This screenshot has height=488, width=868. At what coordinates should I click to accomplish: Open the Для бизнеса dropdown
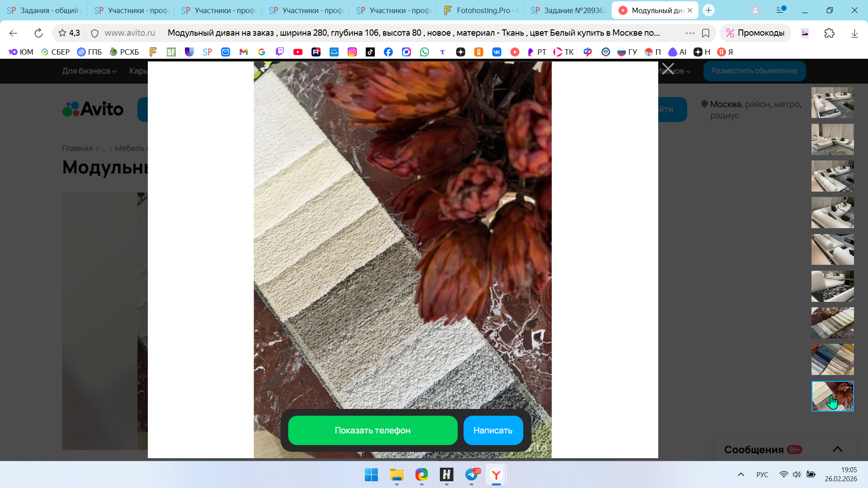(x=89, y=71)
